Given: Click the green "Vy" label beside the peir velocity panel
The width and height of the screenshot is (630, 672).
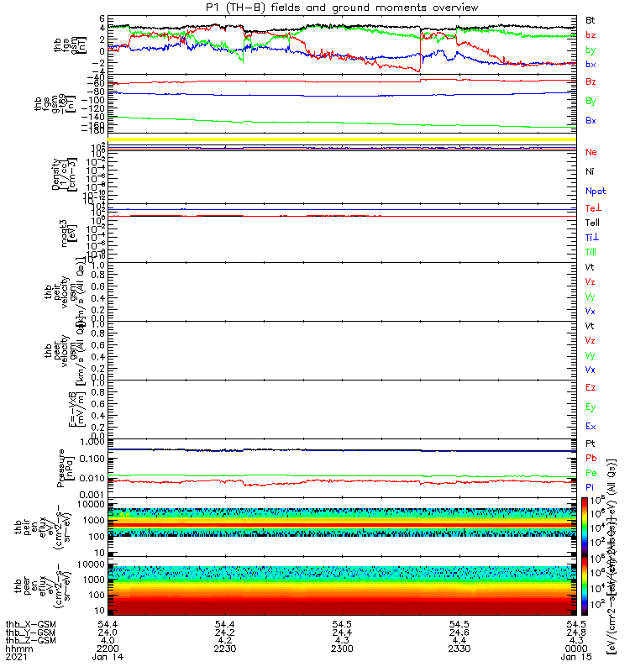Looking at the screenshot, I should (x=591, y=297).
